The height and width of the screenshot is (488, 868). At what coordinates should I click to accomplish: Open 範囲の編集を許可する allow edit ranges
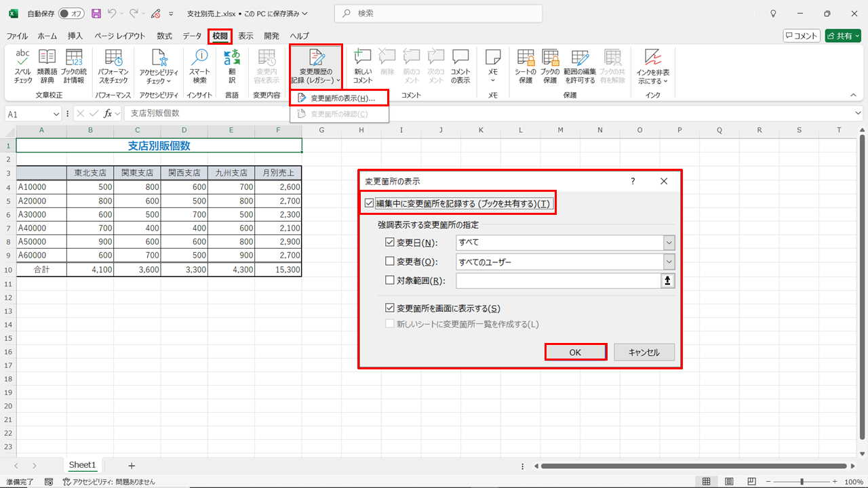point(580,66)
